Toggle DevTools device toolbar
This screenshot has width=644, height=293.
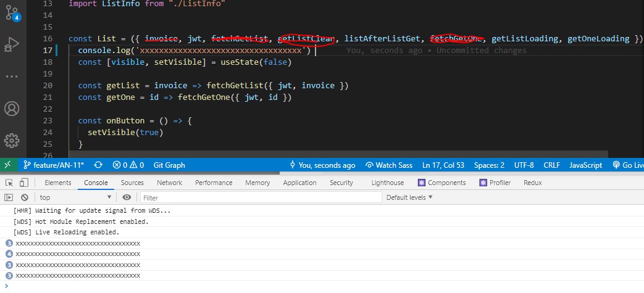(x=24, y=183)
